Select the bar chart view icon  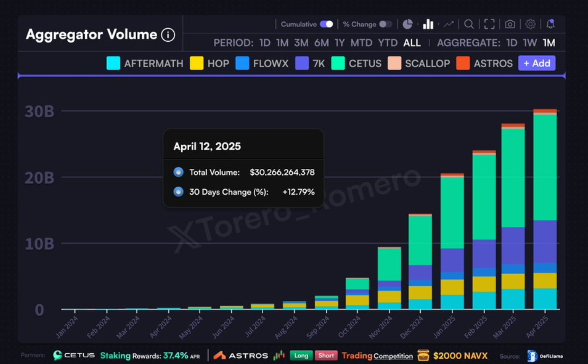click(428, 24)
